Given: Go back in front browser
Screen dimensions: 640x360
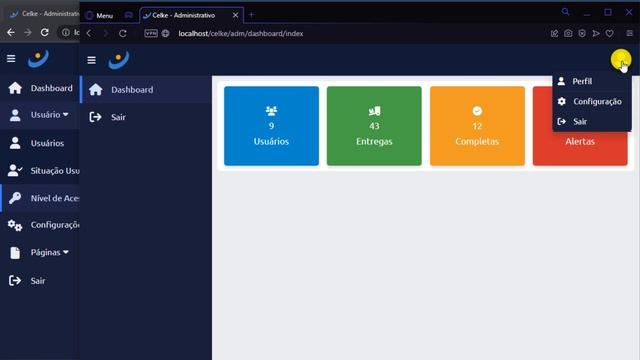Looking at the screenshot, I should (x=89, y=33).
